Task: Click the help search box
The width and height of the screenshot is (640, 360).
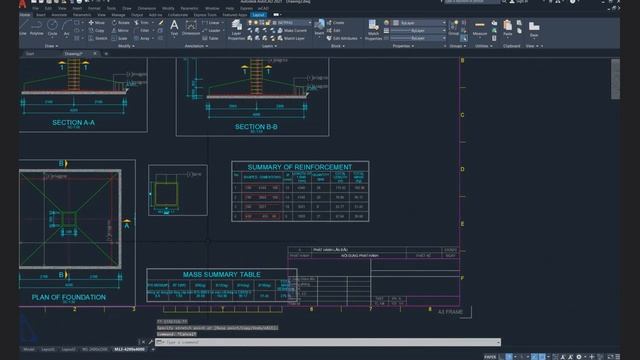Action: (x=472, y=2)
